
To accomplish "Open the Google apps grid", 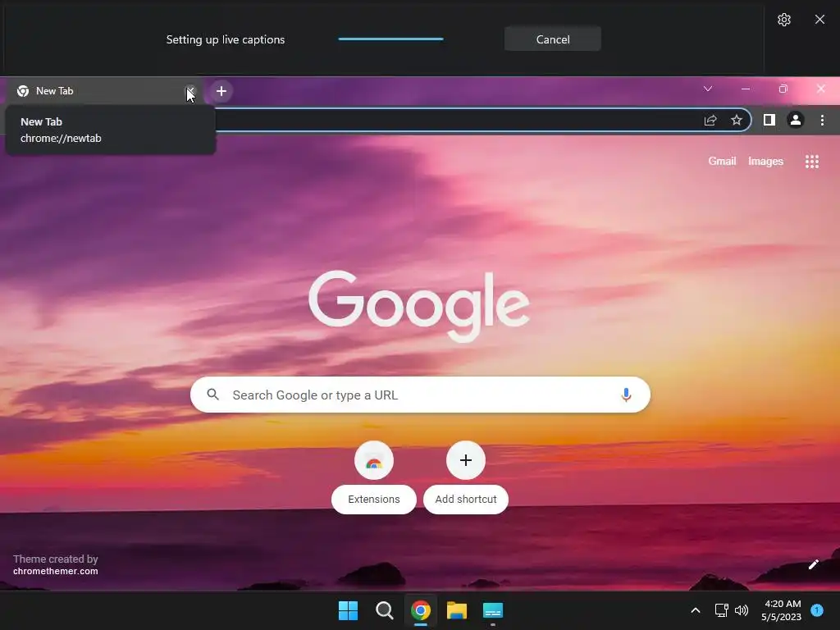I will pyautogui.click(x=812, y=162).
